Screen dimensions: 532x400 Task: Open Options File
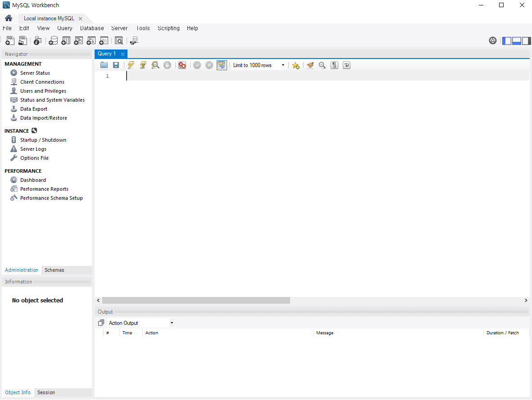34,157
